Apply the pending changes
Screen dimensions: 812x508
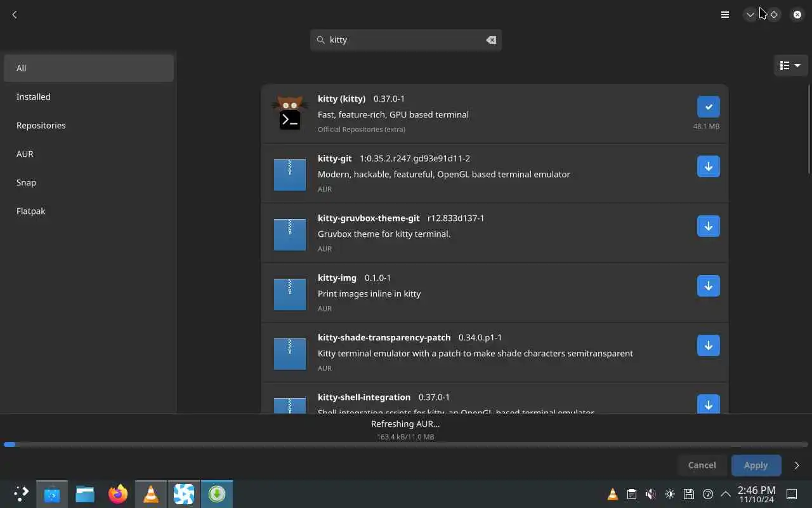coord(756,465)
